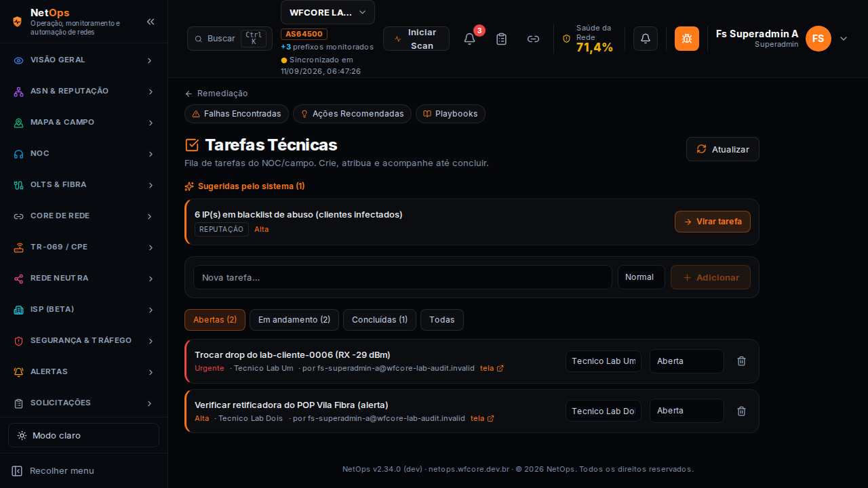Select the Concluídas (1) tab
This screenshot has width=868, height=488.
[x=380, y=320]
